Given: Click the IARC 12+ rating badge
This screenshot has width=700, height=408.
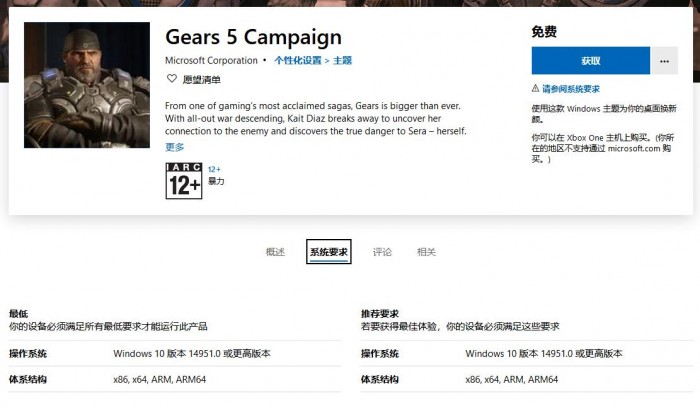Looking at the screenshot, I should point(183,180).
